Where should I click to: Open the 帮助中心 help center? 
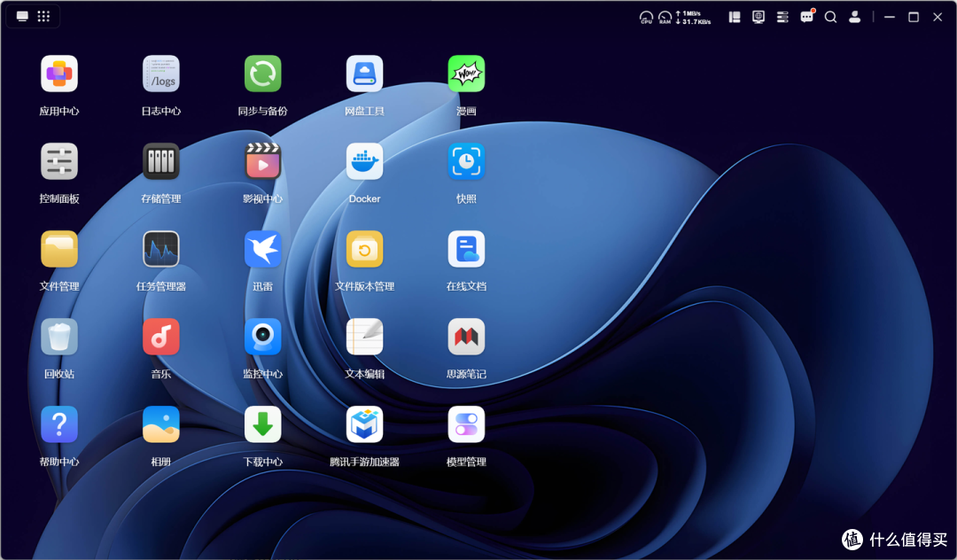[59, 424]
